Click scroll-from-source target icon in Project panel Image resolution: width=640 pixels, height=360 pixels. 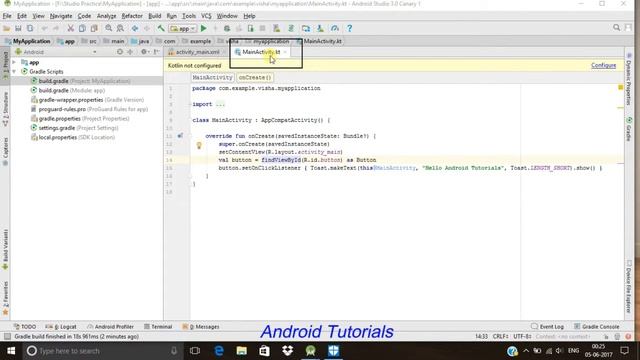pyautogui.click(x=120, y=52)
